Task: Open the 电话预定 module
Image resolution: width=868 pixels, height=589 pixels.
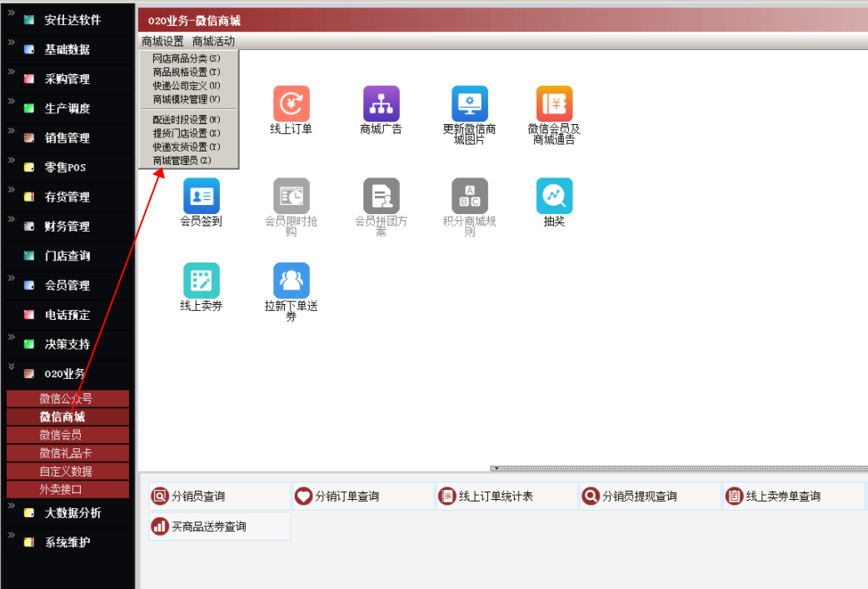Action: click(67, 315)
